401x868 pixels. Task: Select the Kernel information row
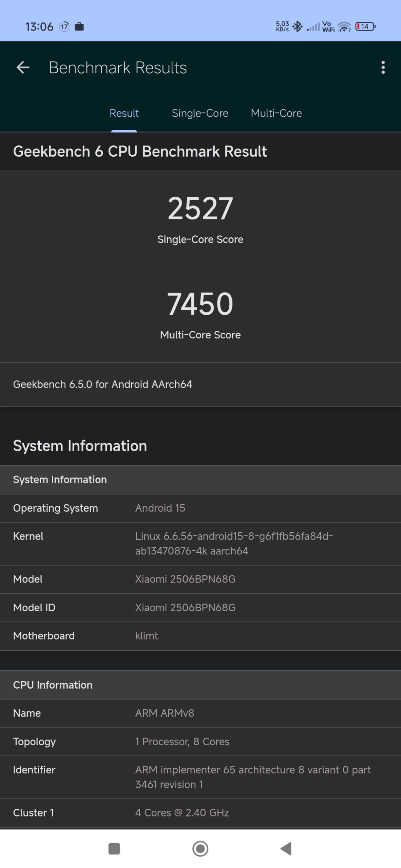[x=200, y=544]
